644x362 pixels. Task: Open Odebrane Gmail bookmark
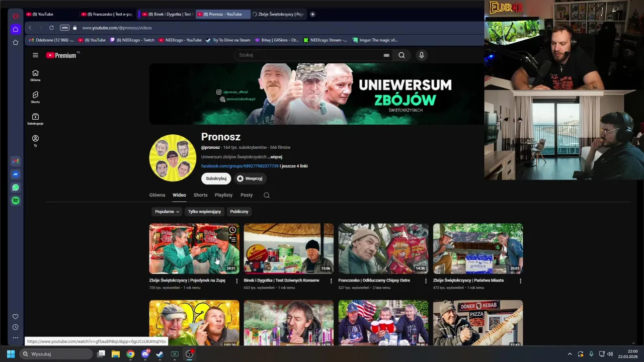point(51,40)
